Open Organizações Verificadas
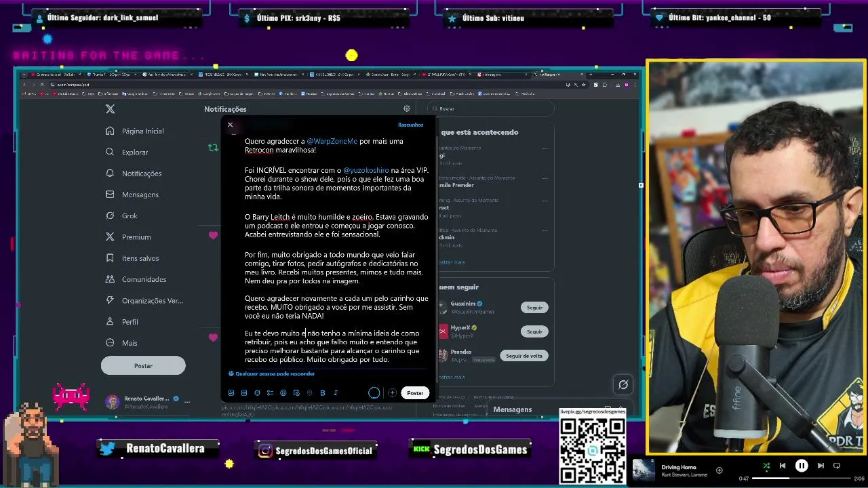The height and width of the screenshot is (488, 868). coord(144,300)
